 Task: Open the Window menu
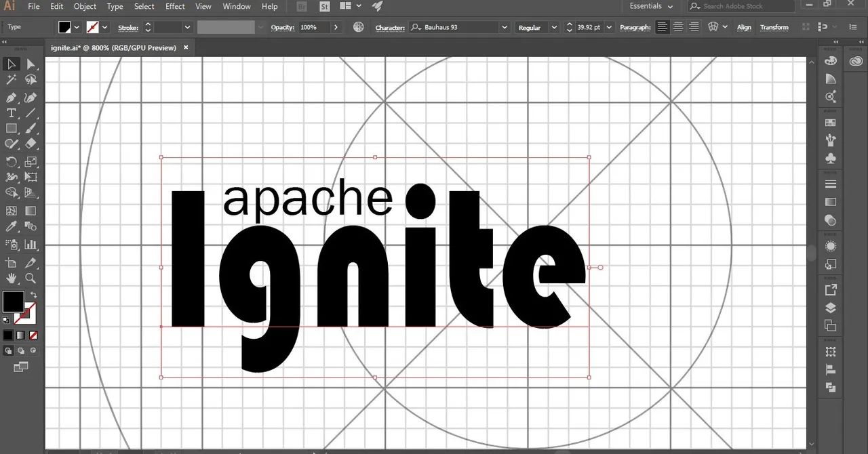coord(237,6)
